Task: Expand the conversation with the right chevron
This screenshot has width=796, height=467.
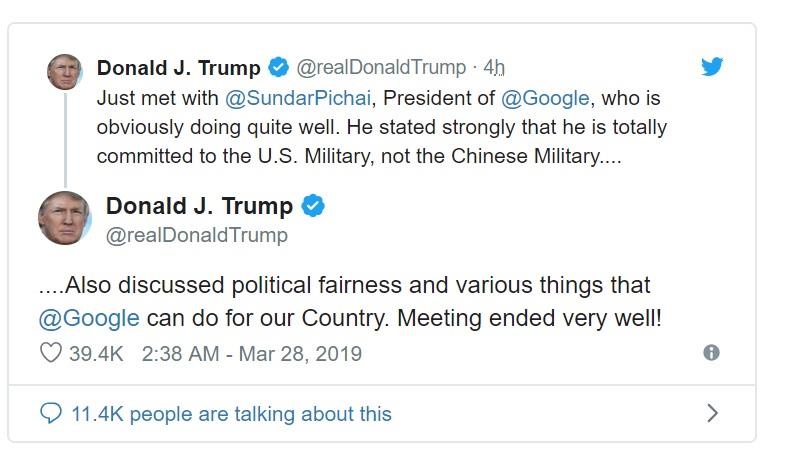Action: [712, 413]
